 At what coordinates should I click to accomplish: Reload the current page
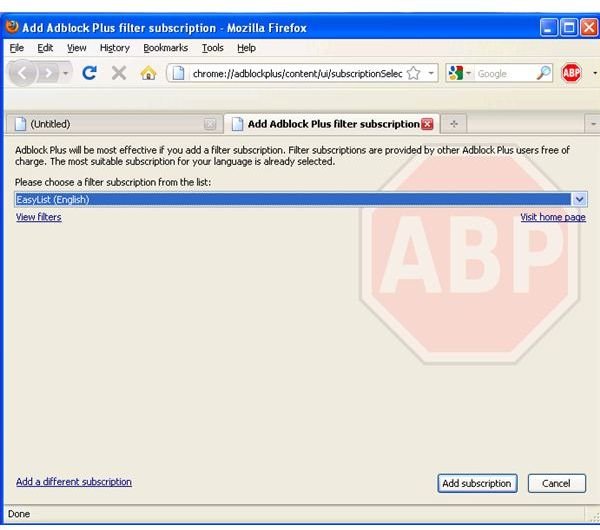[90, 73]
